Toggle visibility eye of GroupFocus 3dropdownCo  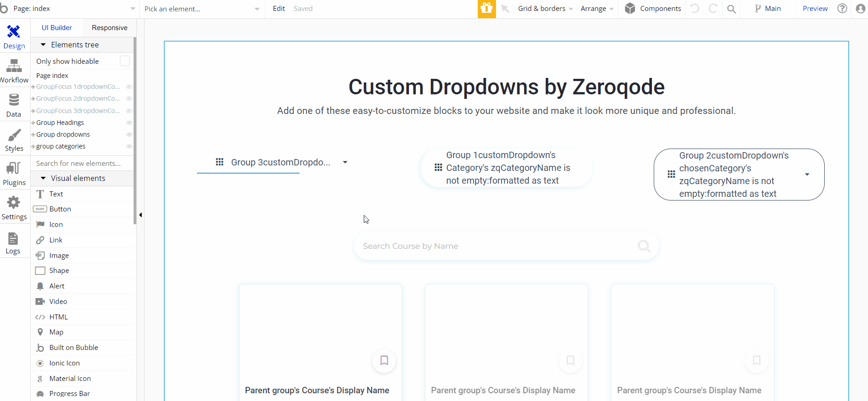[129, 111]
